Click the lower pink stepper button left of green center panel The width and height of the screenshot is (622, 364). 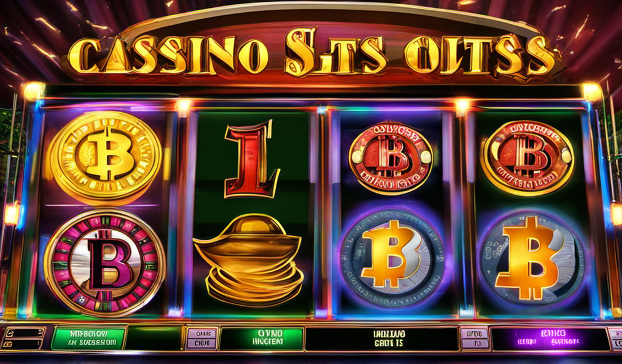202,343
